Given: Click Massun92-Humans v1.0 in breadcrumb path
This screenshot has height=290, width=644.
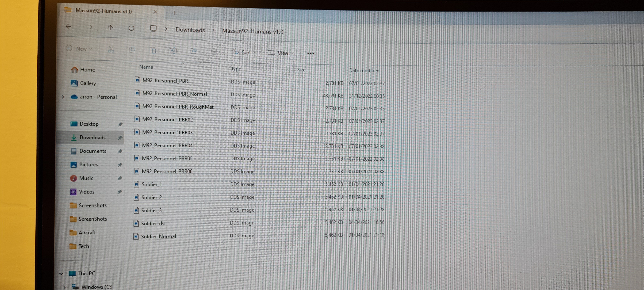Looking at the screenshot, I should 253,31.
